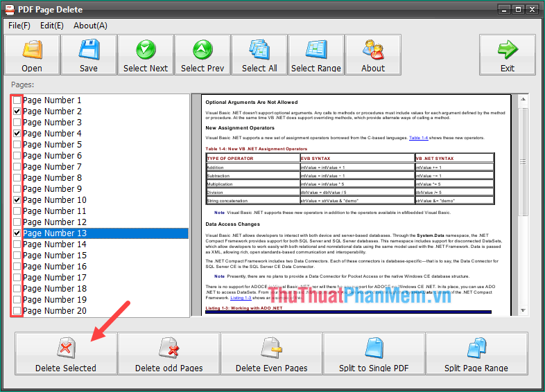The width and height of the screenshot is (545, 392).
Task: Close the PDF Page Delete window
Action: tap(532, 10)
